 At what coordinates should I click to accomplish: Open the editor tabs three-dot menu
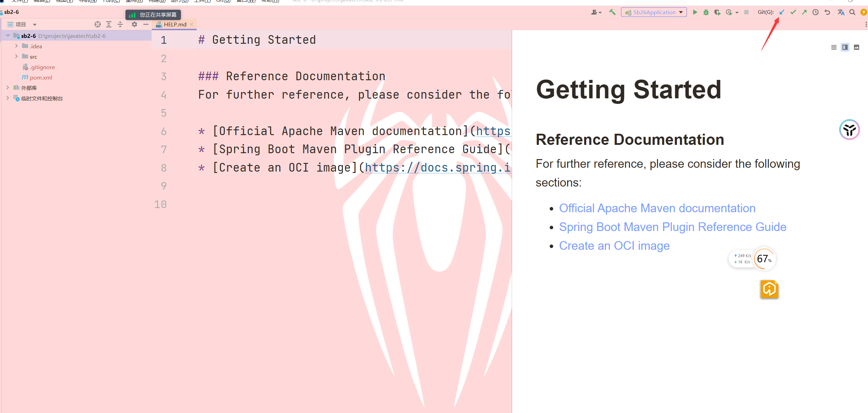pyautogui.click(x=866, y=24)
